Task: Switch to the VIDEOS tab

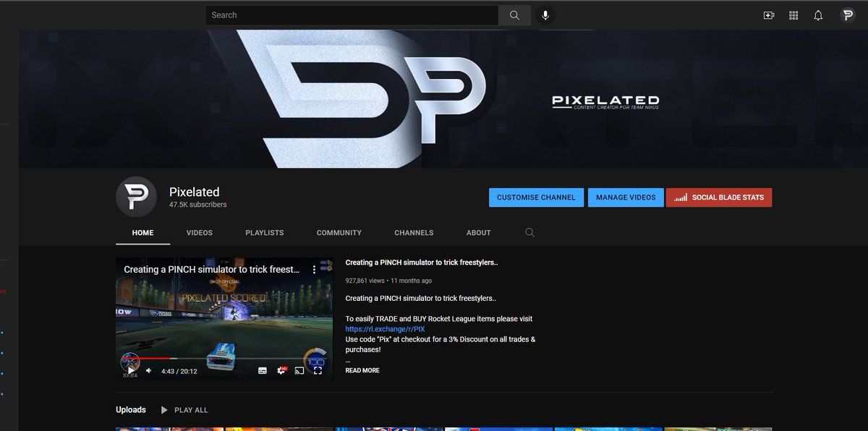Action: coord(200,232)
